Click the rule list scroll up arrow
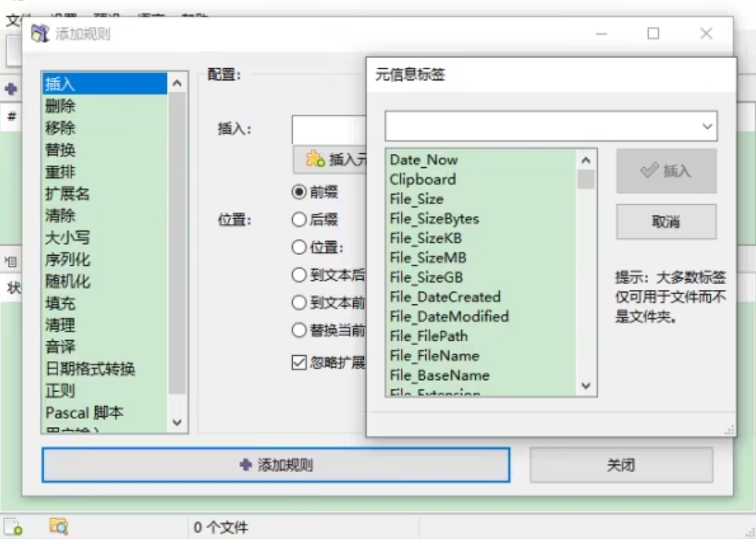The width and height of the screenshot is (756, 539). 177,84
